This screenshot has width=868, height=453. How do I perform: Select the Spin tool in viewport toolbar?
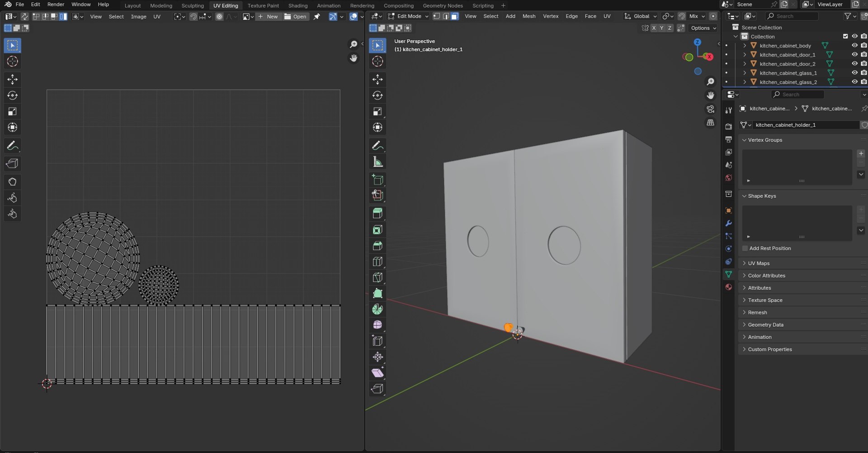pyautogui.click(x=377, y=310)
